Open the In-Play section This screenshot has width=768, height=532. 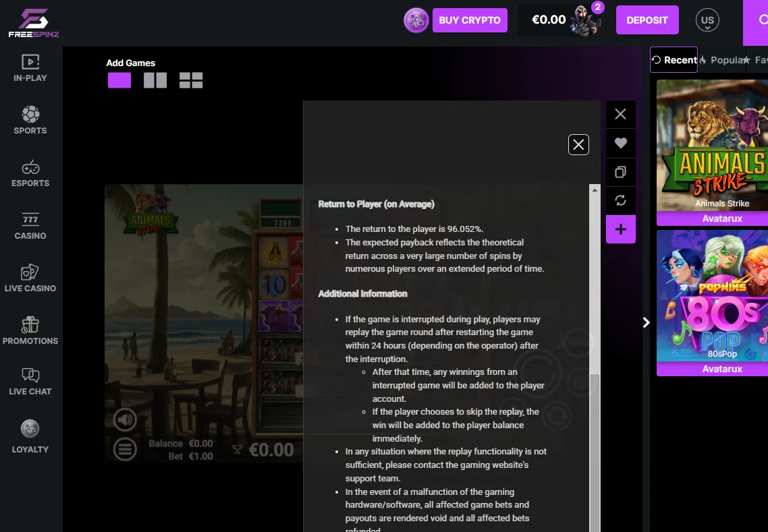(x=30, y=68)
